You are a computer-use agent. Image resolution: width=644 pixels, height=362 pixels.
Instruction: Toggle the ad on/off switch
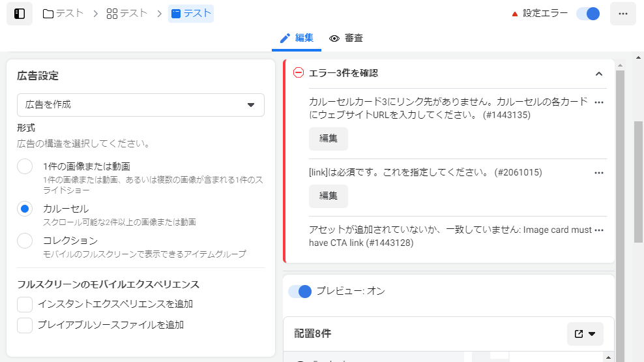coord(588,14)
